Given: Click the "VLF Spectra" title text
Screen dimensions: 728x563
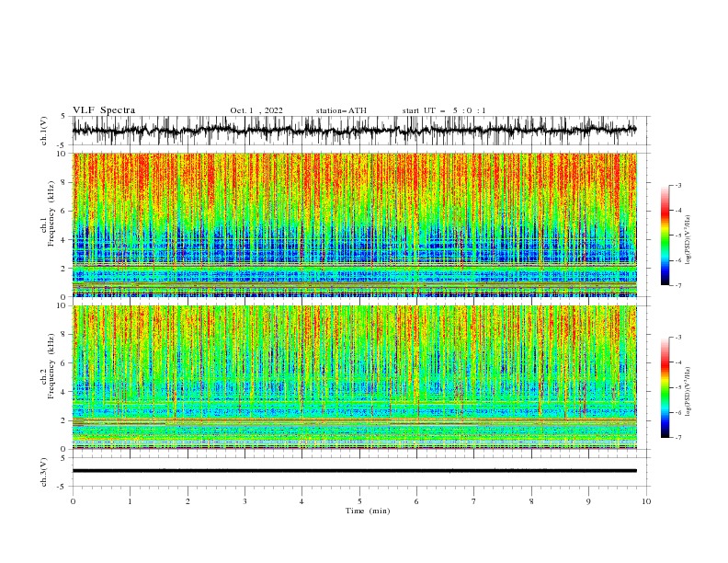Looking at the screenshot, I should (104, 110).
